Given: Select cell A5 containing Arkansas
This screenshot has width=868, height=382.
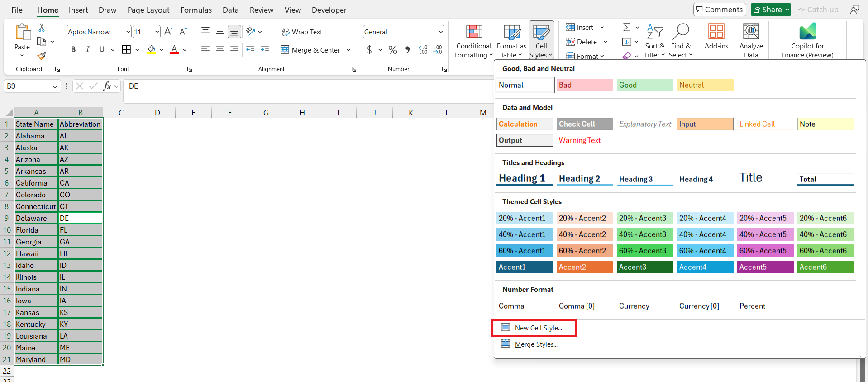Looking at the screenshot, I should click(x=36, y=171).
